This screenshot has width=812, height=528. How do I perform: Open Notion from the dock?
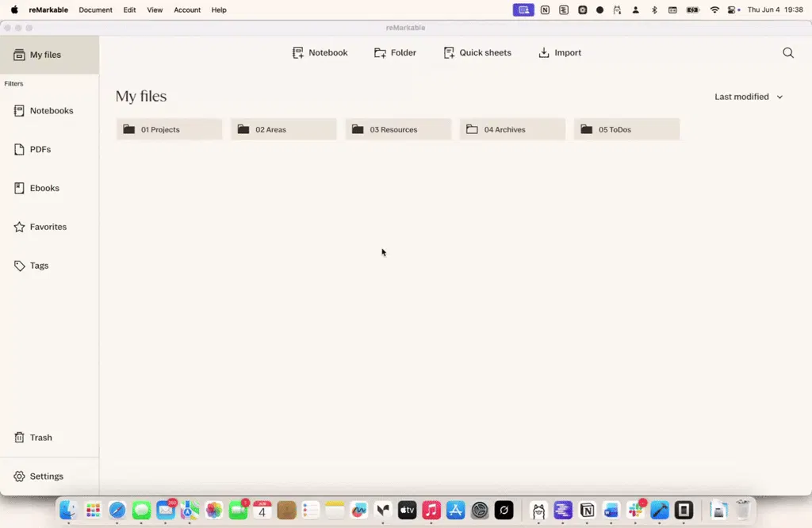(588, 511)
